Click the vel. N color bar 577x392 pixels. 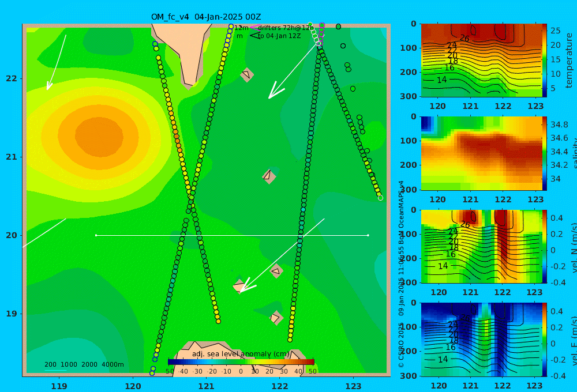545,246
